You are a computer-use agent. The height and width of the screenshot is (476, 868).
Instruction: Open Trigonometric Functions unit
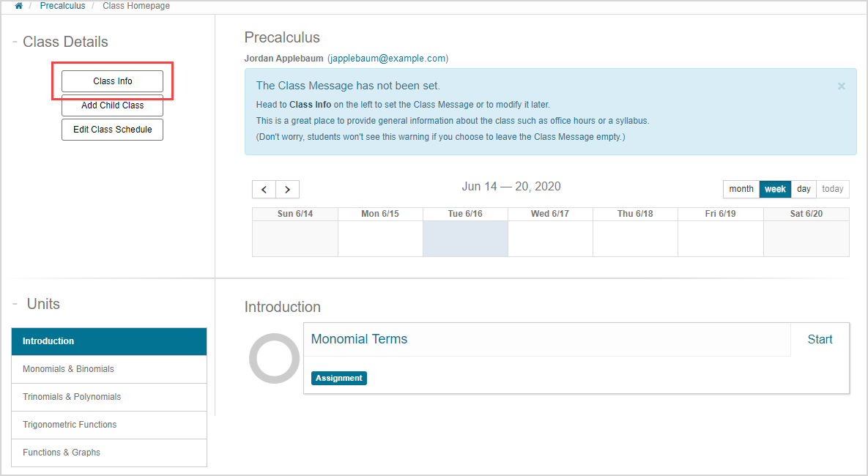click(109, 425)
